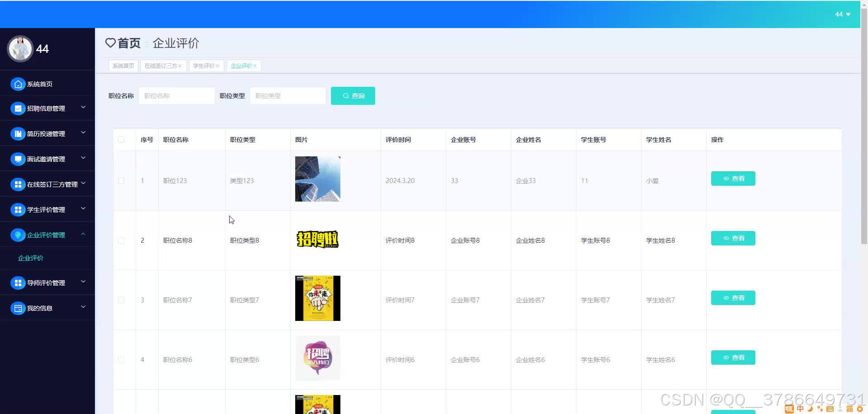Check the row checkbox for 职位名称8
This screenshot has height=414, width=868.
(121, 240)
